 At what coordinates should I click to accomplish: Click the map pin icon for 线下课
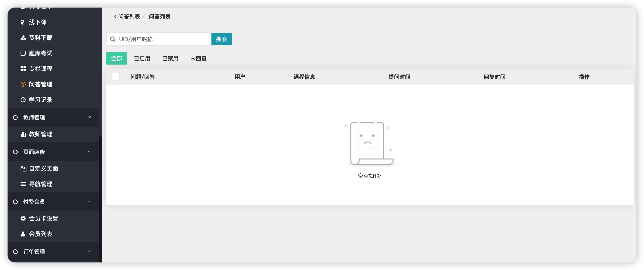pyautogui.click(x=22, y=22)
